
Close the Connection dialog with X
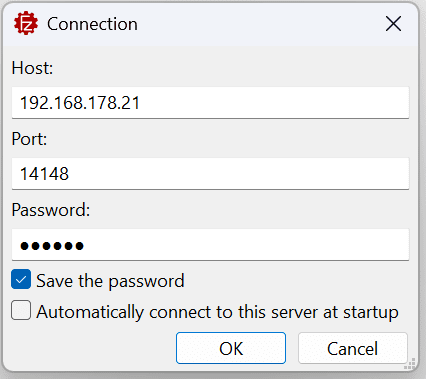393,24
